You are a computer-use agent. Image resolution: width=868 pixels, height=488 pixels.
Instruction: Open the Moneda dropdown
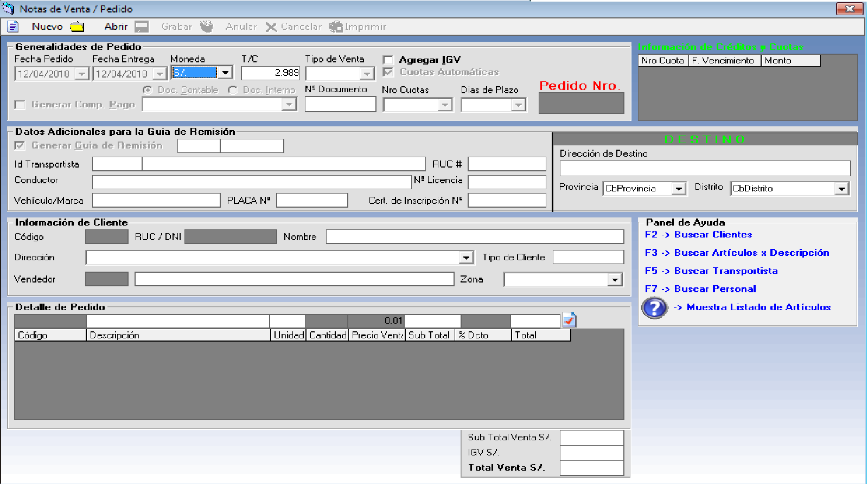pyautogui.click(x=226, y=72)
